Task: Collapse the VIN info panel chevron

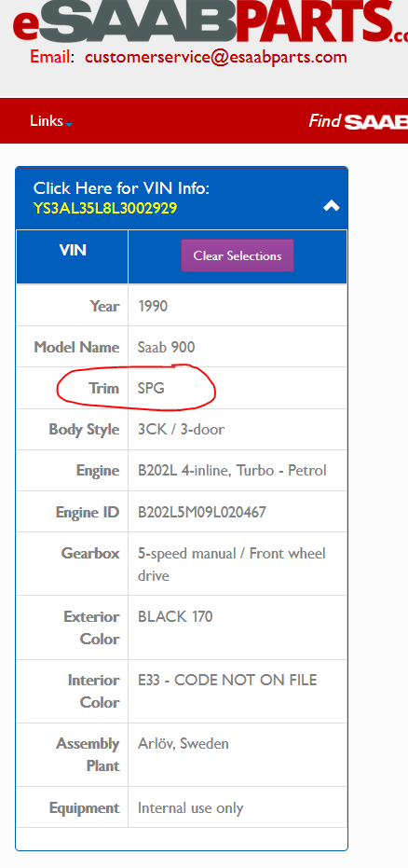Action: (332, 206)
